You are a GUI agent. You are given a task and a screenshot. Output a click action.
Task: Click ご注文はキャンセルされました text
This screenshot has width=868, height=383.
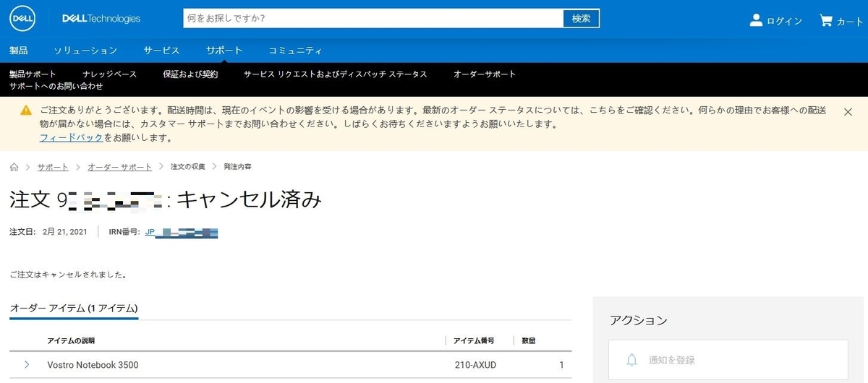click(x=69, y=275)
